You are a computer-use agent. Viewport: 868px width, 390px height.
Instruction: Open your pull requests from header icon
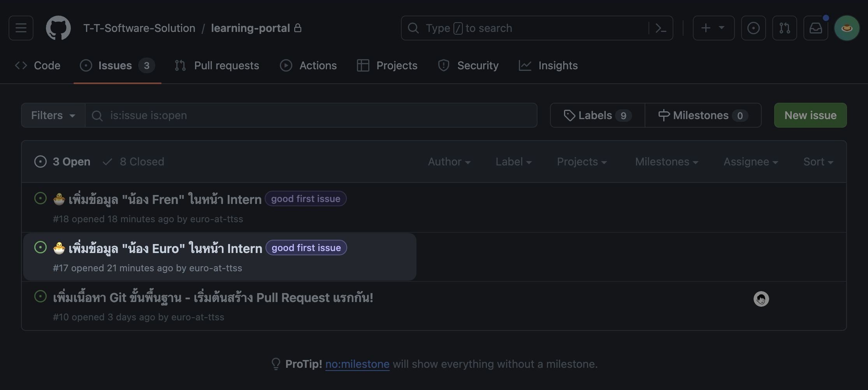(x=784, y=28)
